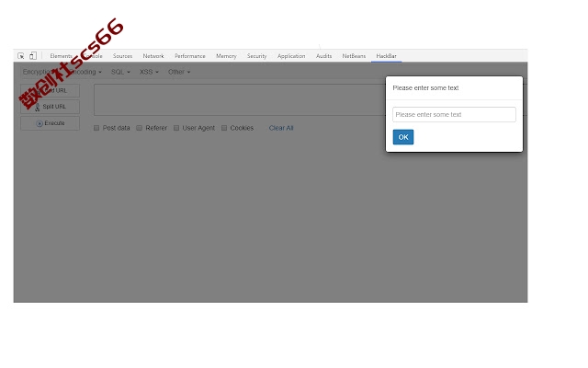
Task: Switch to the Sources tab
Action: [122, 56]
